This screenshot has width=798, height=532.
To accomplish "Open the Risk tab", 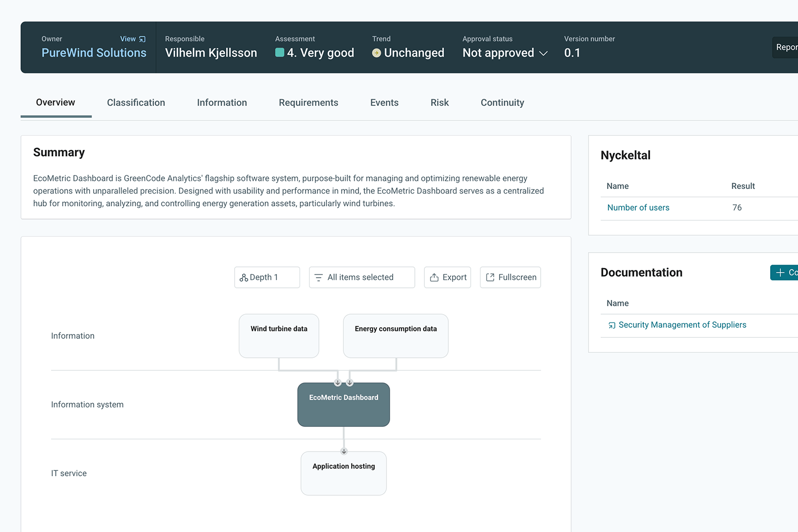I will coord(440,103).
